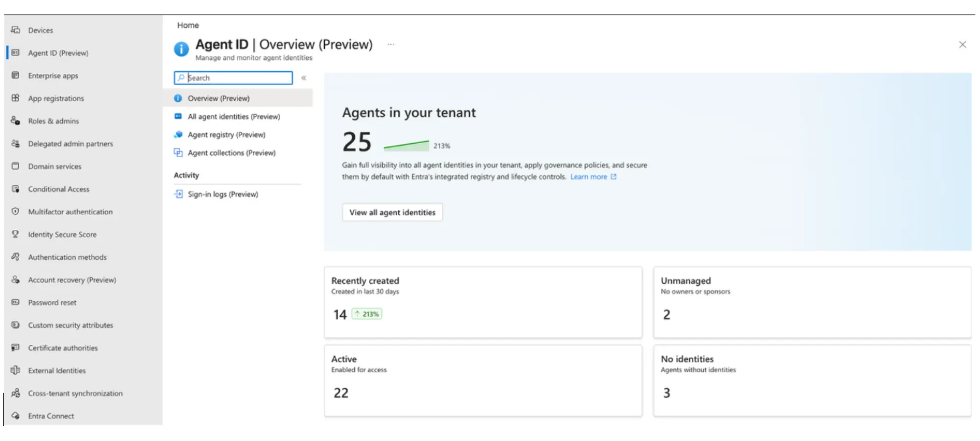Select Password reset label in sidebar
The width and height of the screenshot is (980, 441).
(52, 302)
